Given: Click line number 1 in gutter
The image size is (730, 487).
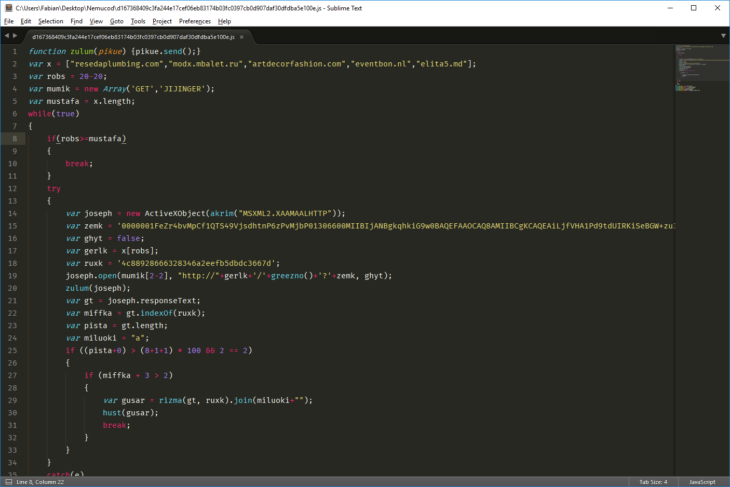Looking at the screenshot, I should tap(15, 51).
